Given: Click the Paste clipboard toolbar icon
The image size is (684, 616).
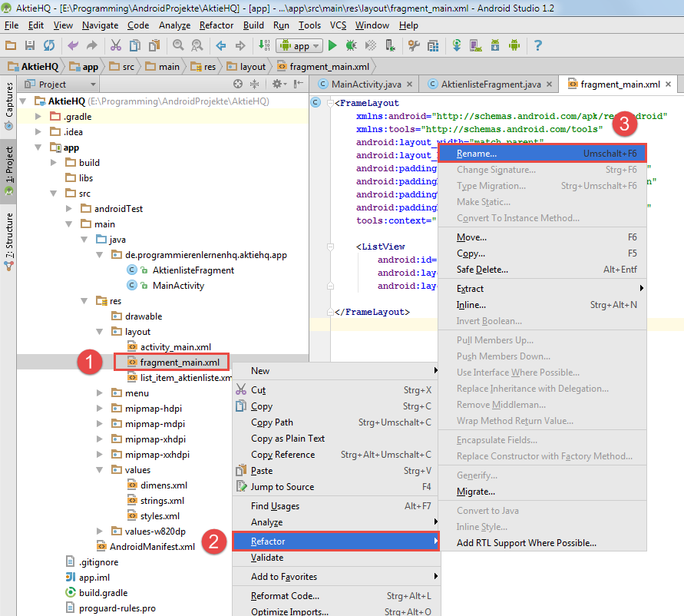Looking at the screenshot, I should click(154, 45).
